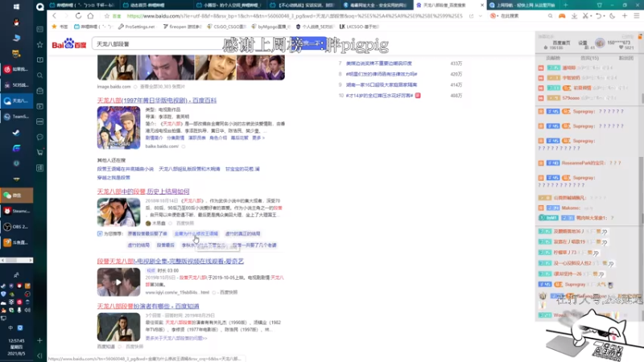Open 天龙八部段誉扮演者有哪些 百度知道 result
This screenshot has height=362, width=644.
tap(148, 306)
